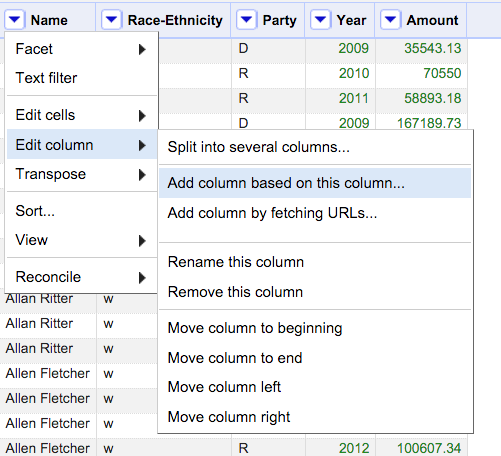Select Add column by fetching URLs...
This screenshot has width=501, height=456.
315,213
